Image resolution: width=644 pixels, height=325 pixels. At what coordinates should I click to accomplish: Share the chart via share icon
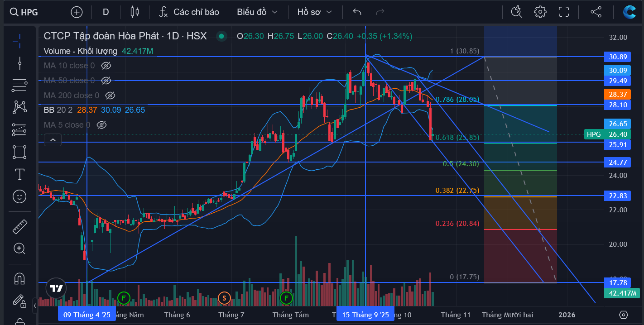(596, 12)
